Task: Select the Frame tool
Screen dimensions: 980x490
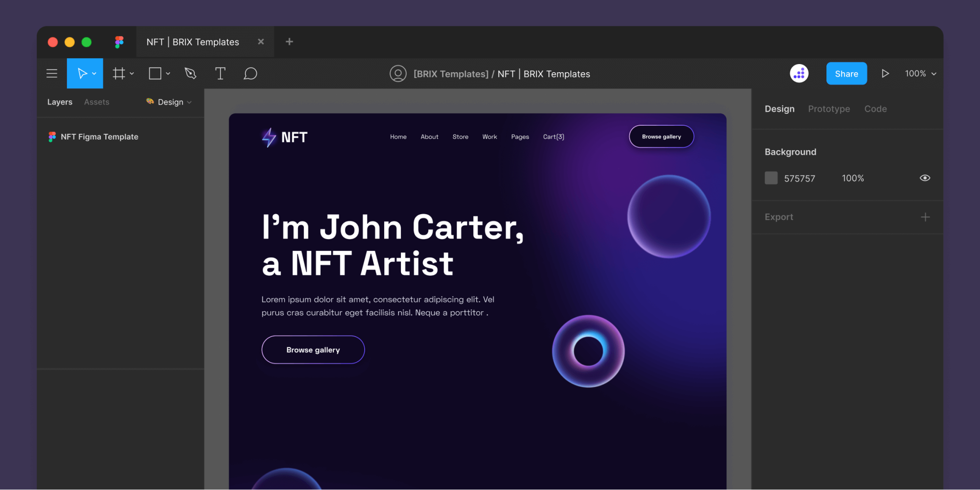Action: click(x=119, y=73)
